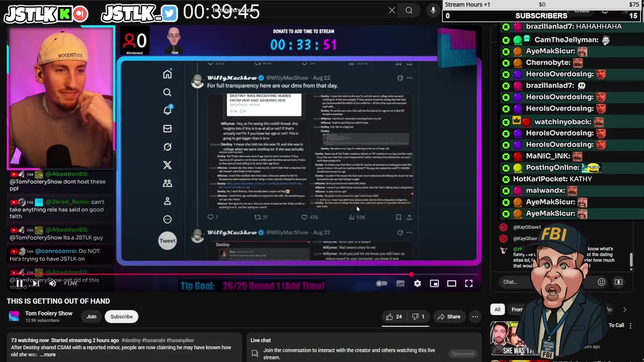Run search with magnifier button
Viewport: 644px width, 362px height.
click(409, 10)
